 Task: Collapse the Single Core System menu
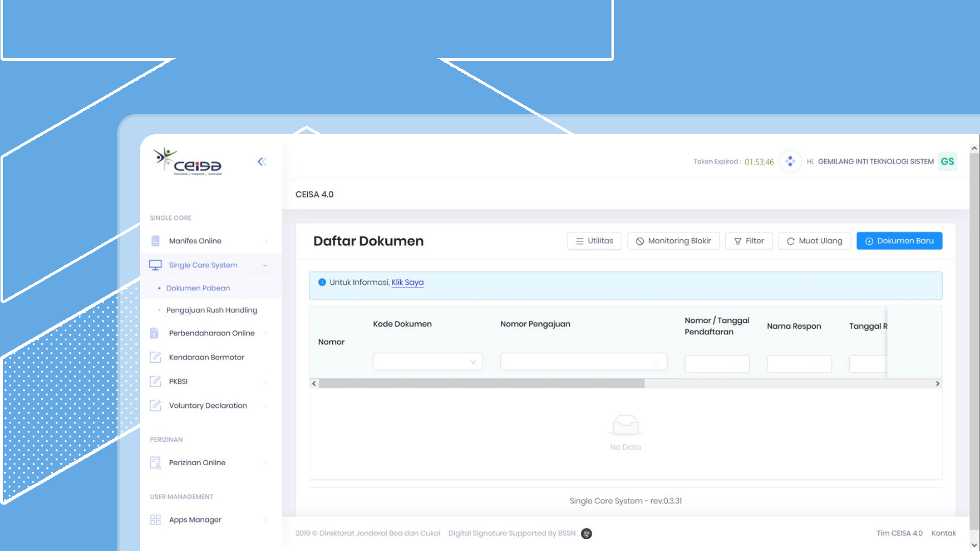(x=265, y=265)
